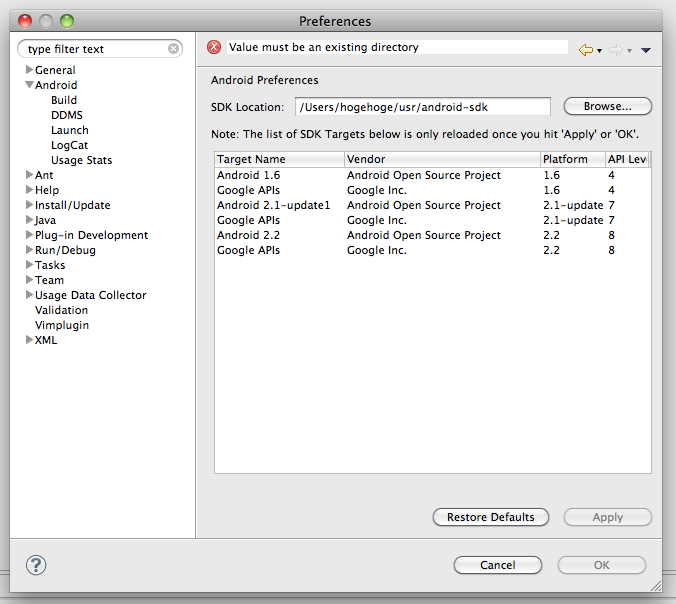Open the Vimplugin preferences page

[x=62, y=325]
